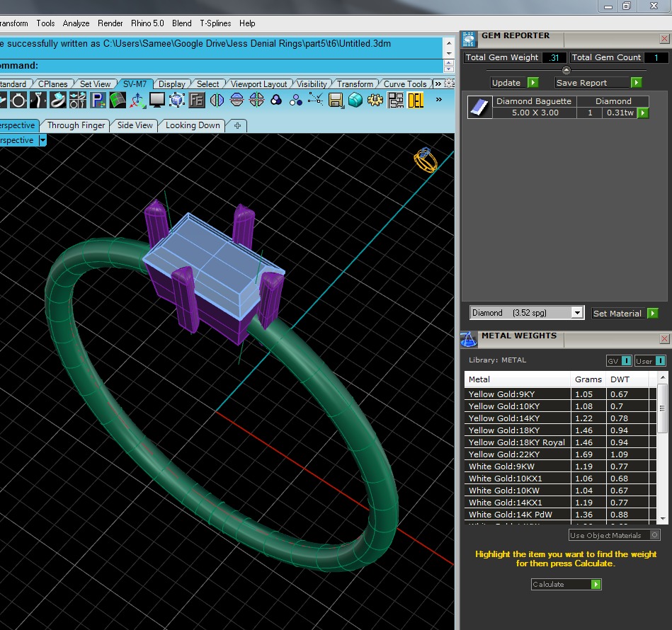Click the three spheres group icon
This screenshot has width=672, height=630.
pos(296,101)
